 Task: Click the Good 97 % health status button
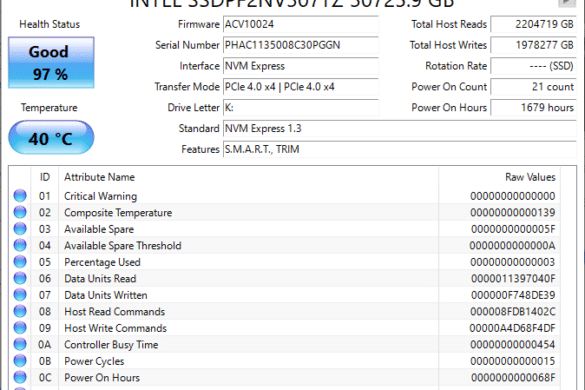click(51, 62)
